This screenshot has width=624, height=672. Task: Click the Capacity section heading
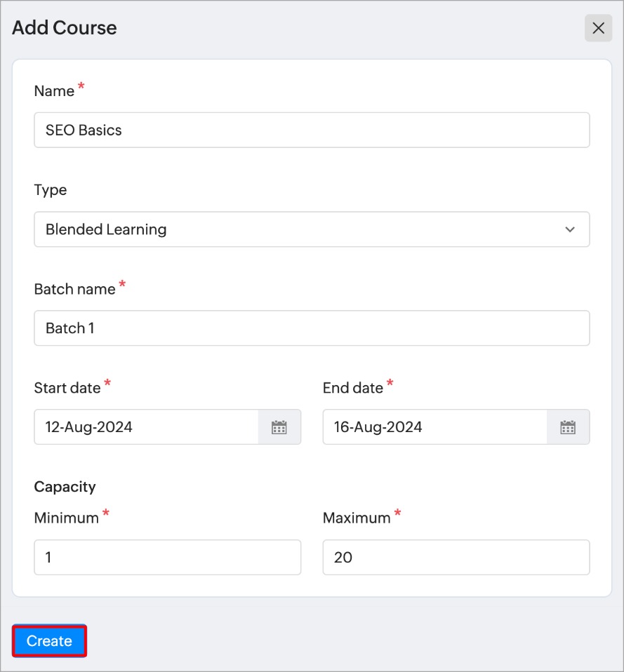[x=65, y=487]
